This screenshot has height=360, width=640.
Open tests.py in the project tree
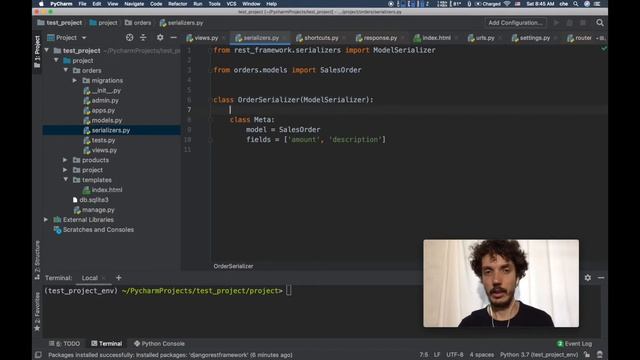pos(103,140)
